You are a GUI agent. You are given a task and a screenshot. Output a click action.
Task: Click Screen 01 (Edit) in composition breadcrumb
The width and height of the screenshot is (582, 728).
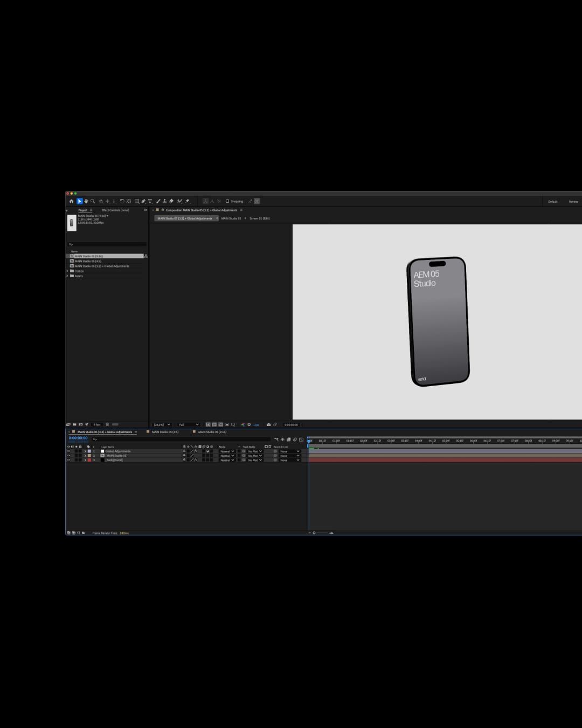(260, 218)
